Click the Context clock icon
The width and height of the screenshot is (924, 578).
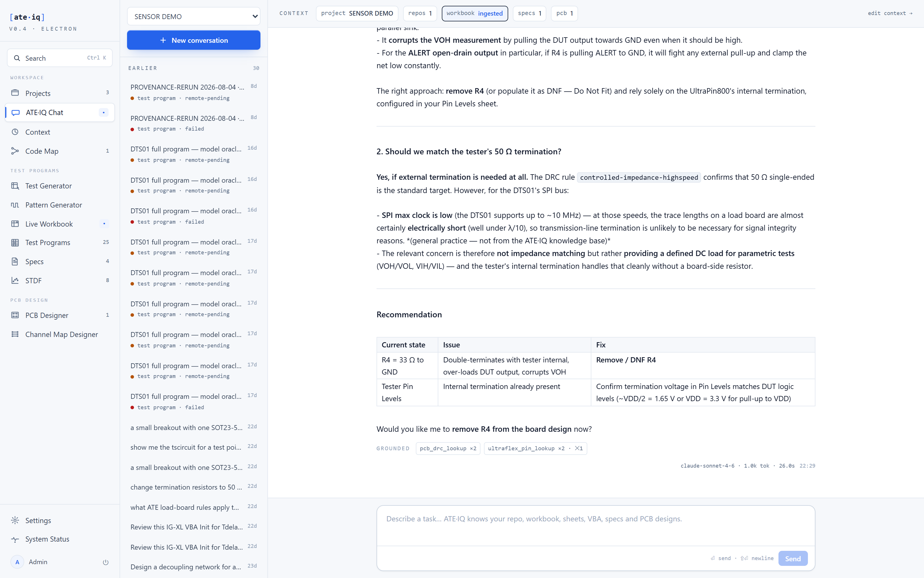click(x=15, y=132)
